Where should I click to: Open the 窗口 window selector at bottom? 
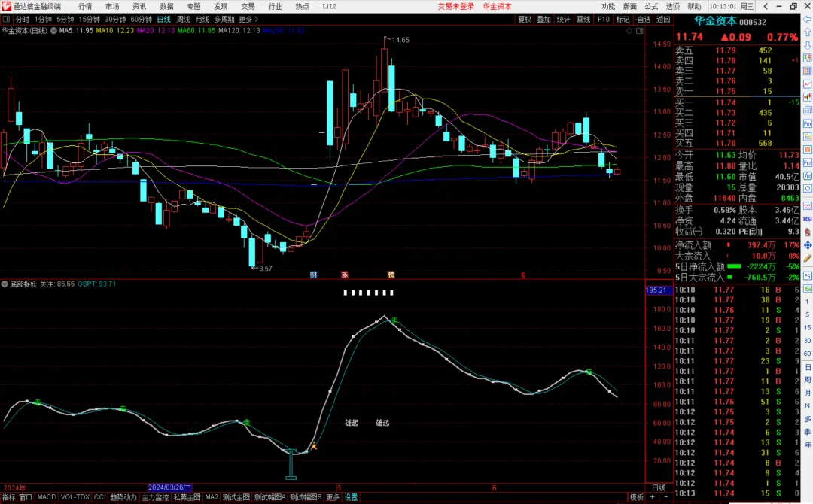pyautogui.click(x=26, y=497)
